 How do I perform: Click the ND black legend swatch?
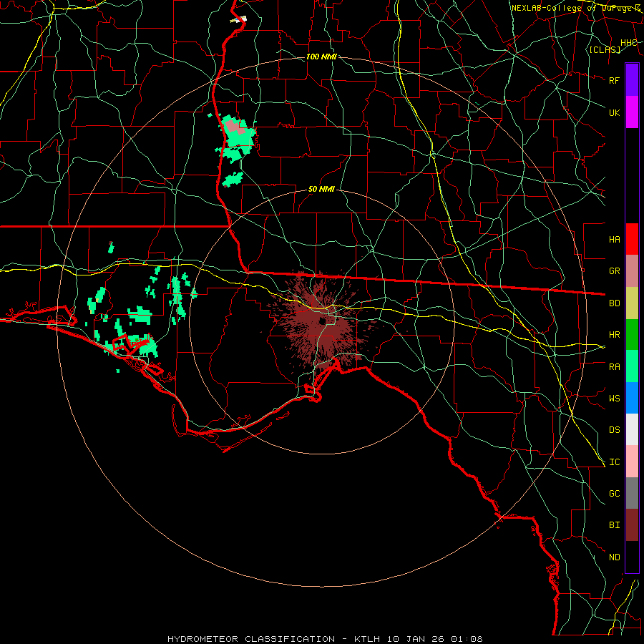(632, 557)
